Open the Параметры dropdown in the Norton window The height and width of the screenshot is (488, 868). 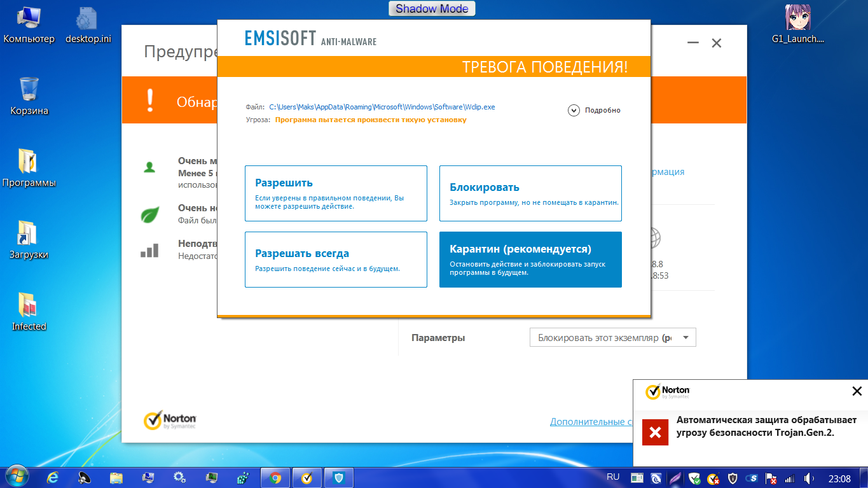(613, 337)
